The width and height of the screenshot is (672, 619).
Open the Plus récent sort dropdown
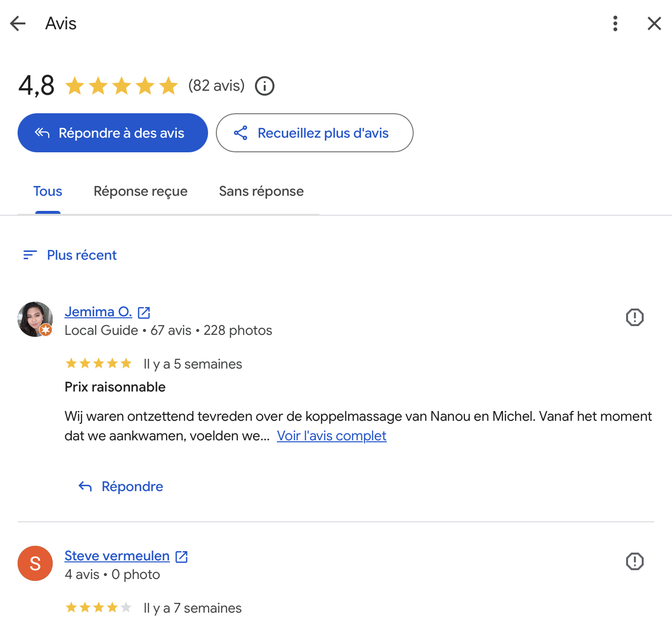coord(70,255)
